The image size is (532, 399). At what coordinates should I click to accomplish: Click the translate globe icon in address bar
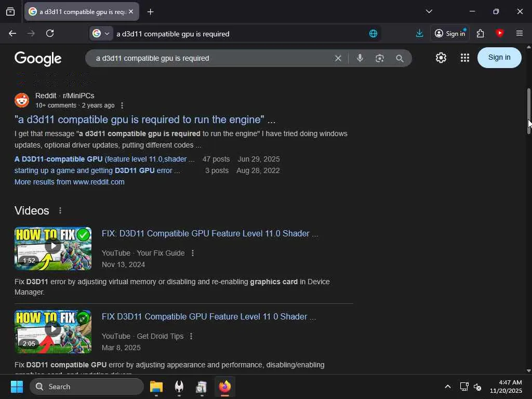(373, 34)
